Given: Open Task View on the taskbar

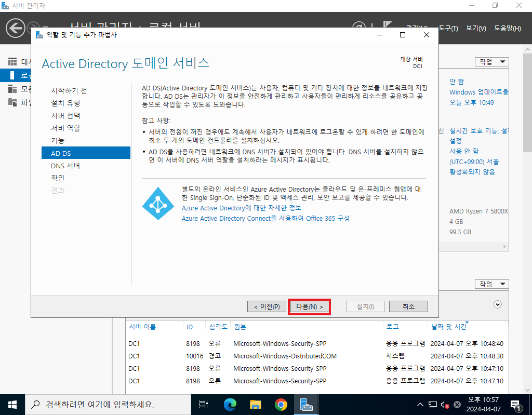Looking at the screenshot, I should pos(204,405).
